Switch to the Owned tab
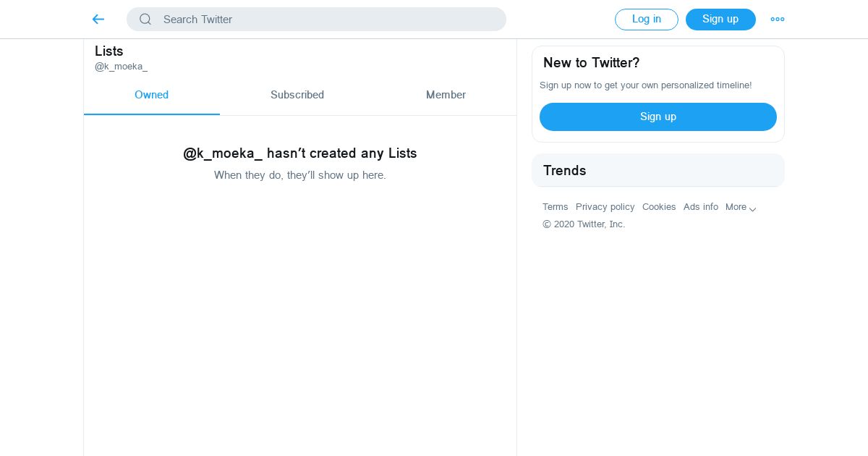The image size is (868, 456). pos(151,96)
